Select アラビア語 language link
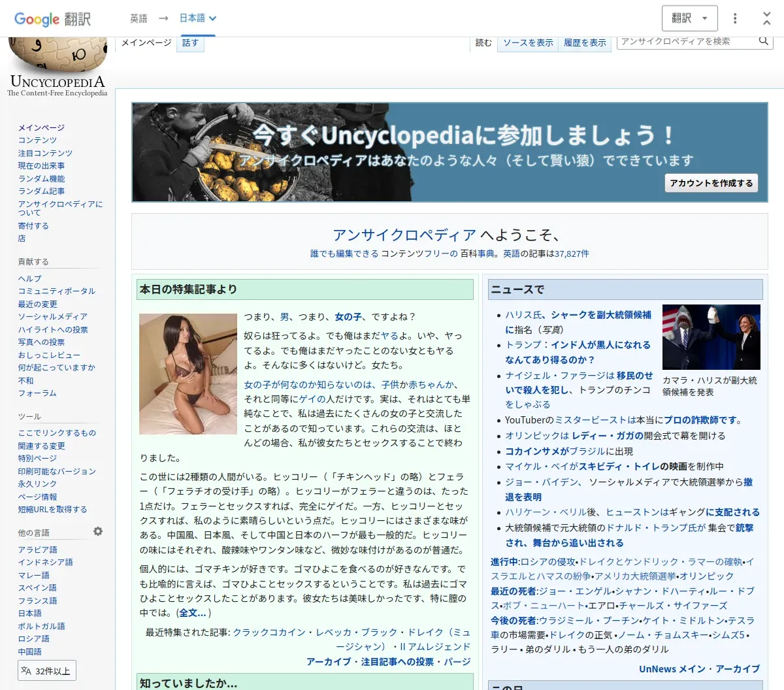 (x=37, y=550)
